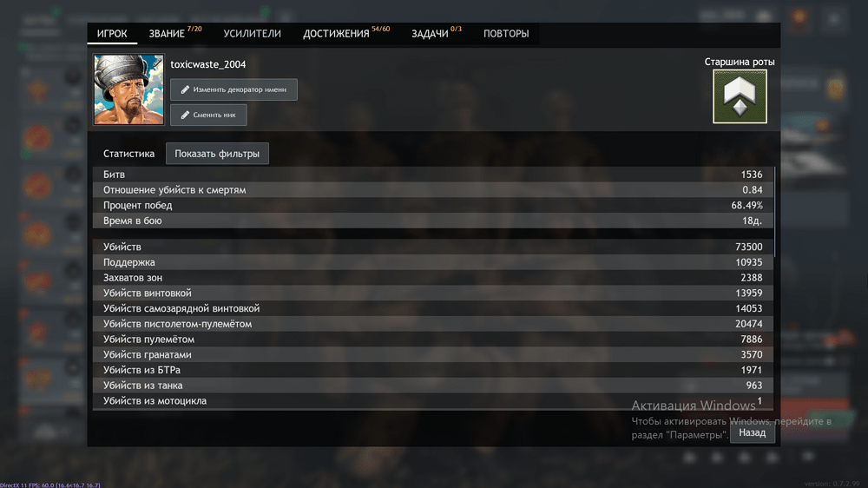Click the Захватов зон stat row
Viewport: 868px width, 488px height.
(432, 278)
